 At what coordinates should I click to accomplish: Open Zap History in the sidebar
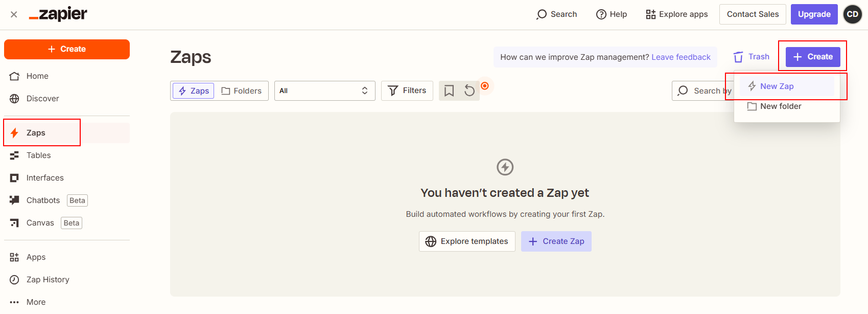67,280
